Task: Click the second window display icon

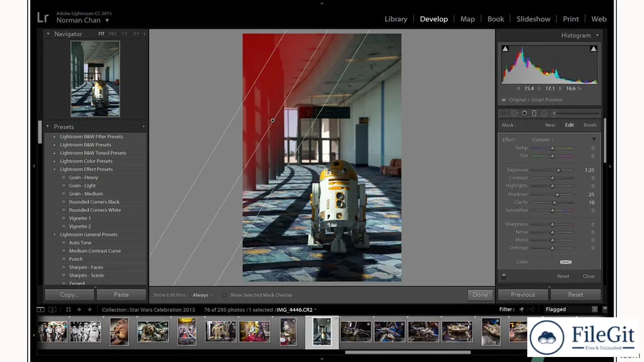Action: (x=52, y=310)
